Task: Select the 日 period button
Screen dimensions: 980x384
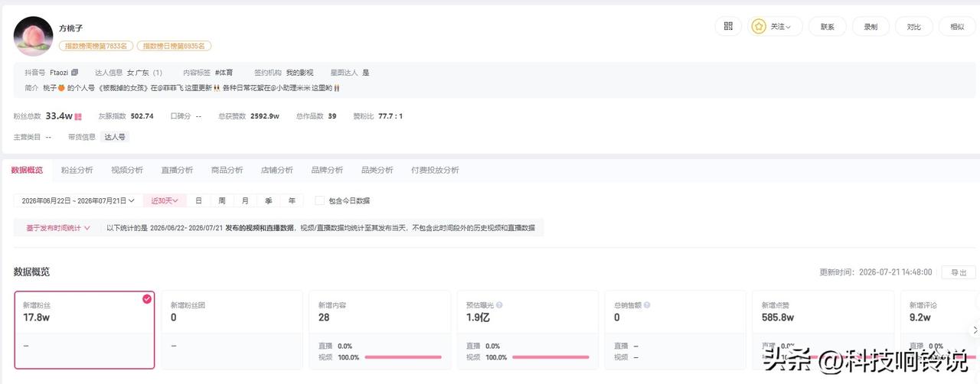Action: tap(198, 200)
